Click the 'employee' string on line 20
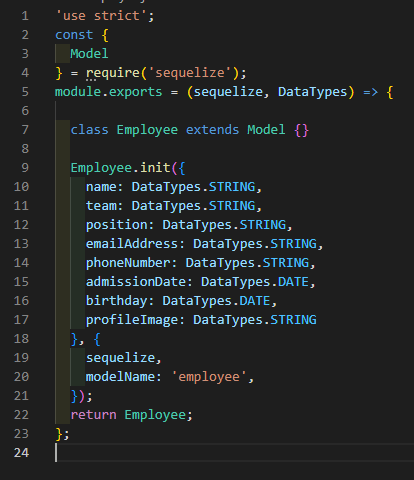 pyautogui.click(x=209, y=377)
